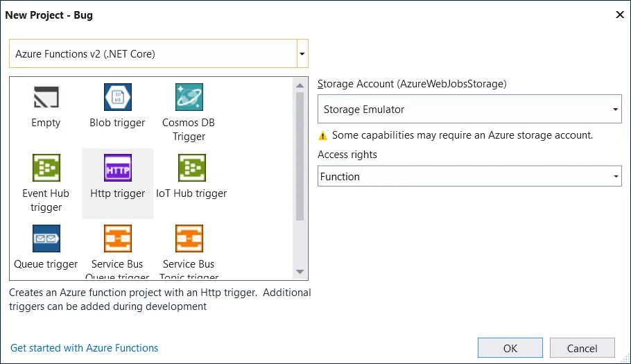Close the New Project dialog
631x364 pixels.
619,15
